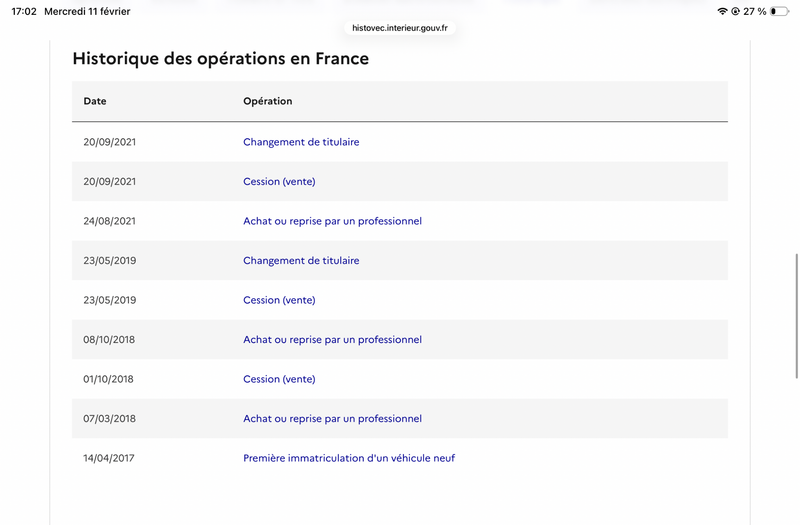Open the 23/05/2019 Changement de titulaire link
The height and width of the screenshot is (525, 800).
[x=301, y=260]
